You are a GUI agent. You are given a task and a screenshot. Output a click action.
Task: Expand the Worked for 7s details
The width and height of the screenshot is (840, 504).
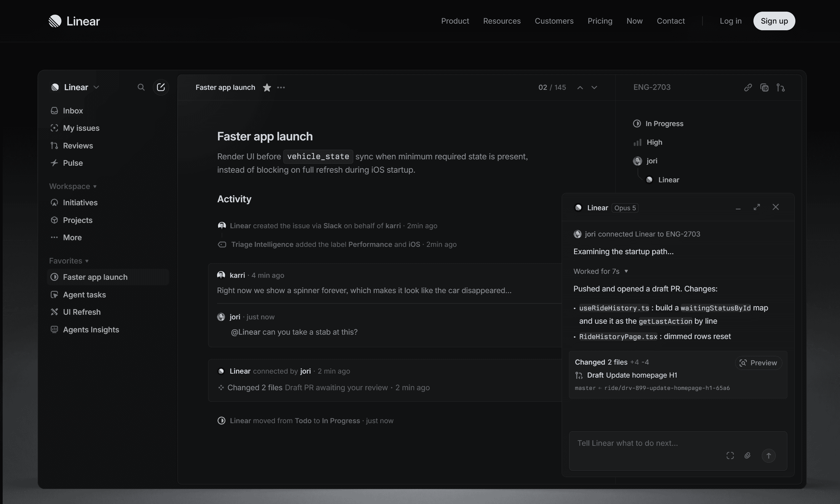[600, 271]
